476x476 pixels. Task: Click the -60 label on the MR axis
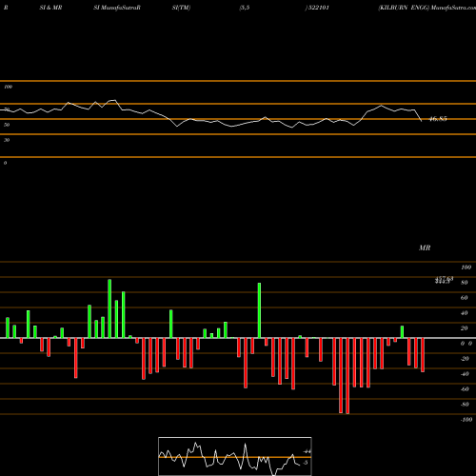point(465,389)
